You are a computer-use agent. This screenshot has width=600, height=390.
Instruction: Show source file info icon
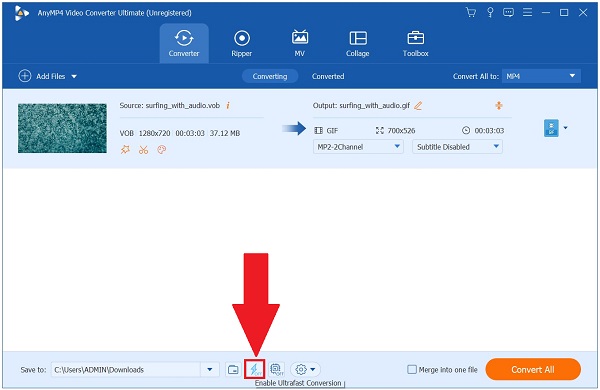[x=228, y=105]
